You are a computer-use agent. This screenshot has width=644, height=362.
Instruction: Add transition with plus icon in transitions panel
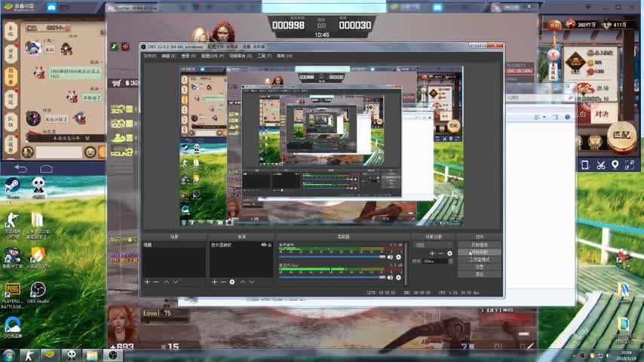(432, 253)
